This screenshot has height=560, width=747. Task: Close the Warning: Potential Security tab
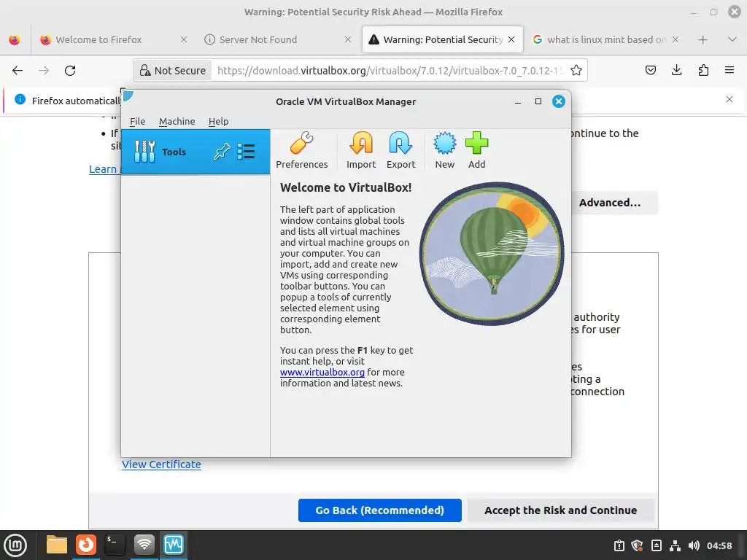511,39
